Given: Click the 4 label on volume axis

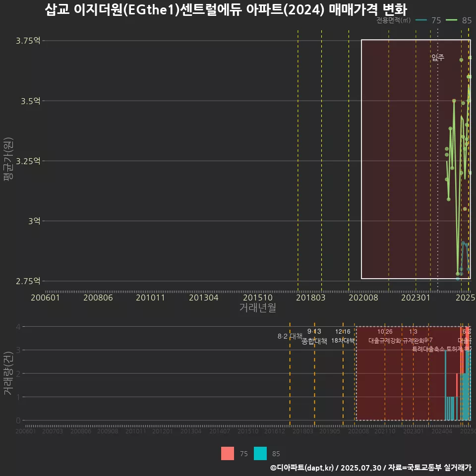Looking at the screenshot, I should (x=18, y=327).
